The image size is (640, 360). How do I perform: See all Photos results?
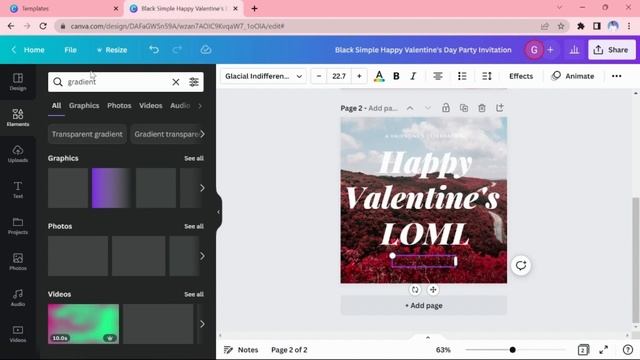(194, 227)
